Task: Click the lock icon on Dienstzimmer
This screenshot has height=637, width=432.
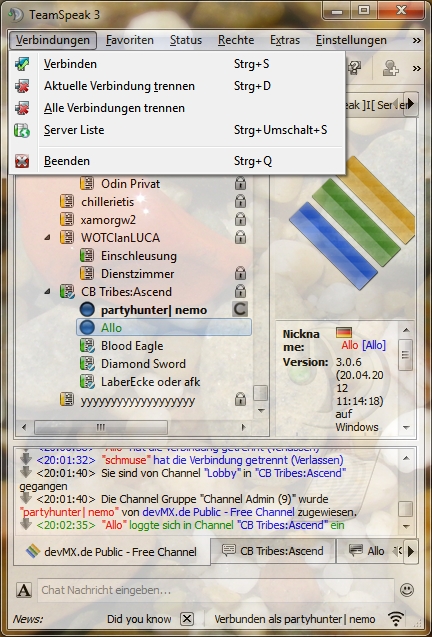Action: coord(240,273)
